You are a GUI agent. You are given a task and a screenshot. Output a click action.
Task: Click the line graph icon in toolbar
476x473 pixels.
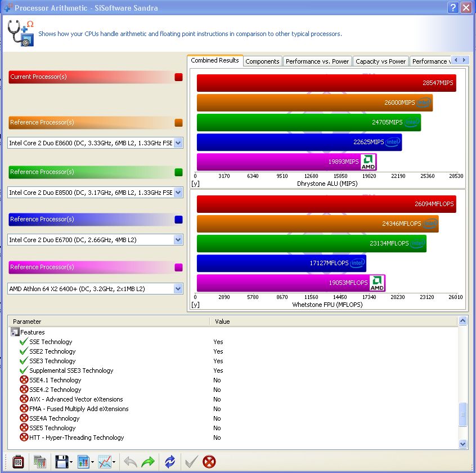point(105,462)
